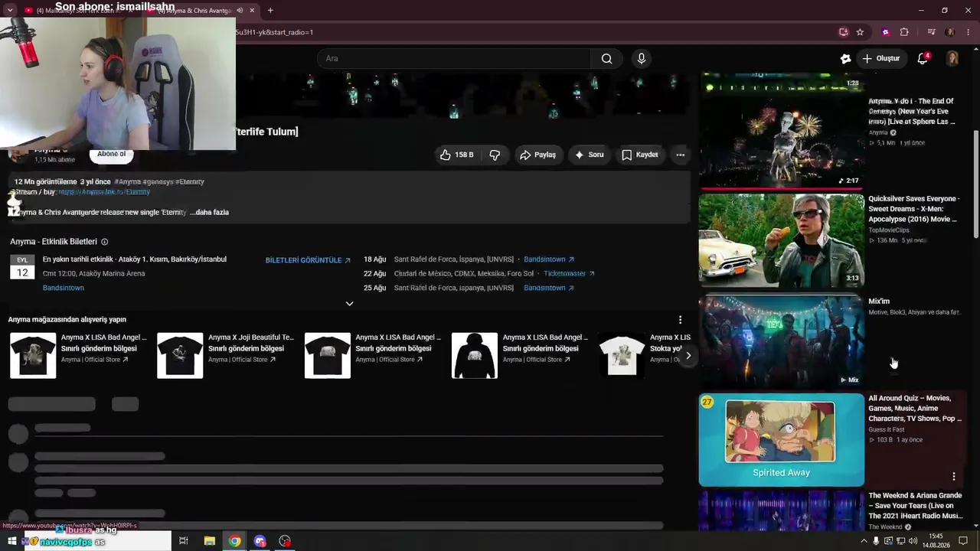Click the Oluştur create button

point(880,58)
